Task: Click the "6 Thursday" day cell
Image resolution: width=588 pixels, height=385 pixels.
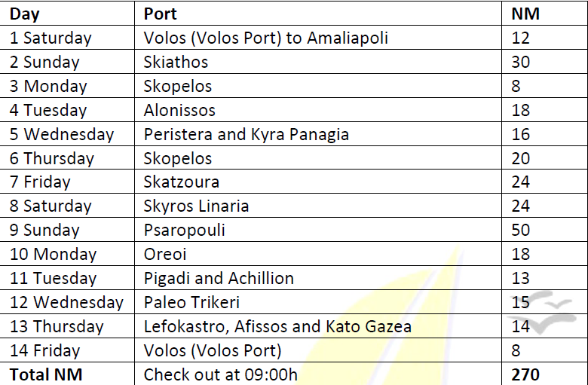Action: pos(51,158)
